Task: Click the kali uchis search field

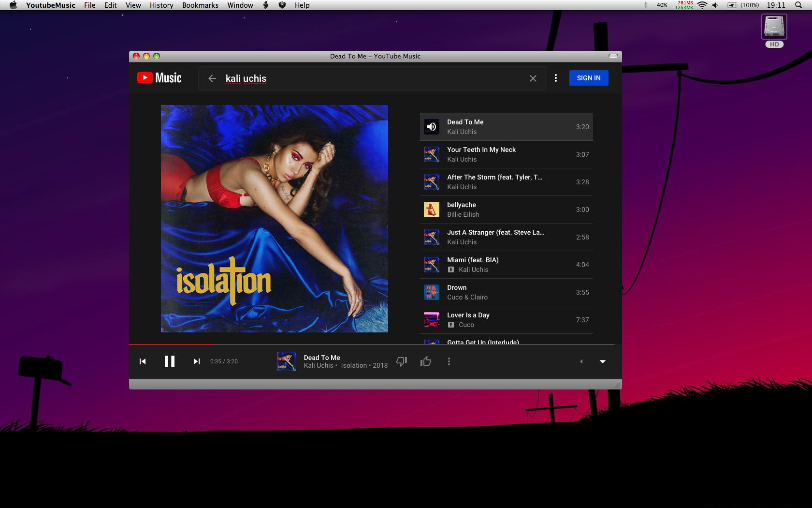Action: click(372, 78)
